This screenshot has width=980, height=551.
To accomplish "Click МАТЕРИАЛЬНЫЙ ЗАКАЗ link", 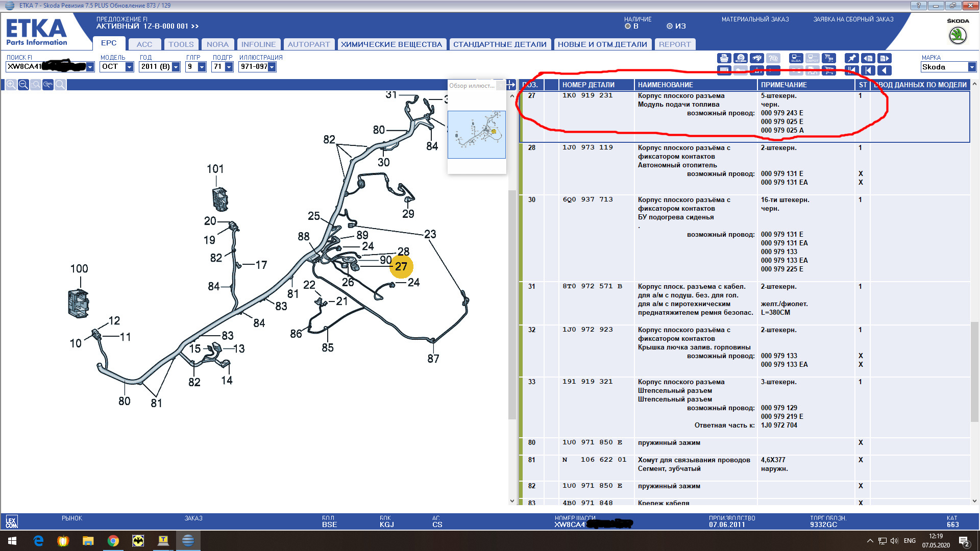I will (x=755, y=19).
